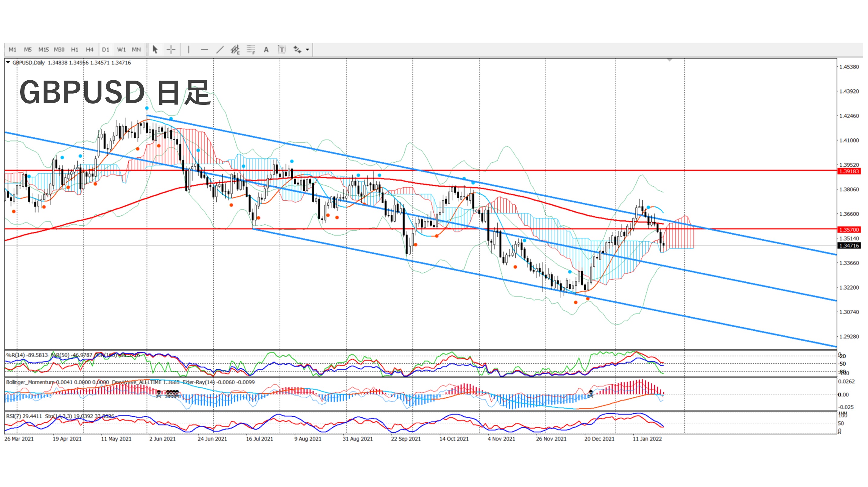The image size is (868, 487).
Task: Click the 1.39183 red price level label
Action: click(849, 171)
